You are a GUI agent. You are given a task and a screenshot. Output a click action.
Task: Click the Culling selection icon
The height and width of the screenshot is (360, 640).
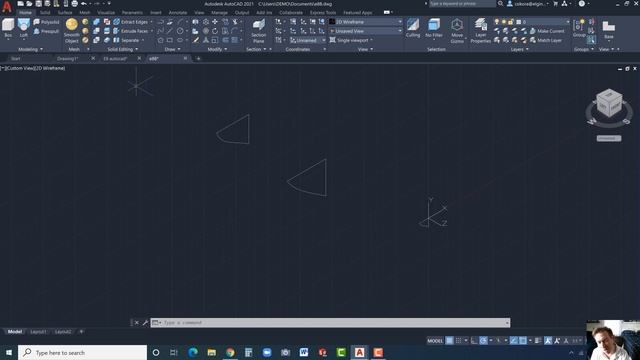(413, 28)
